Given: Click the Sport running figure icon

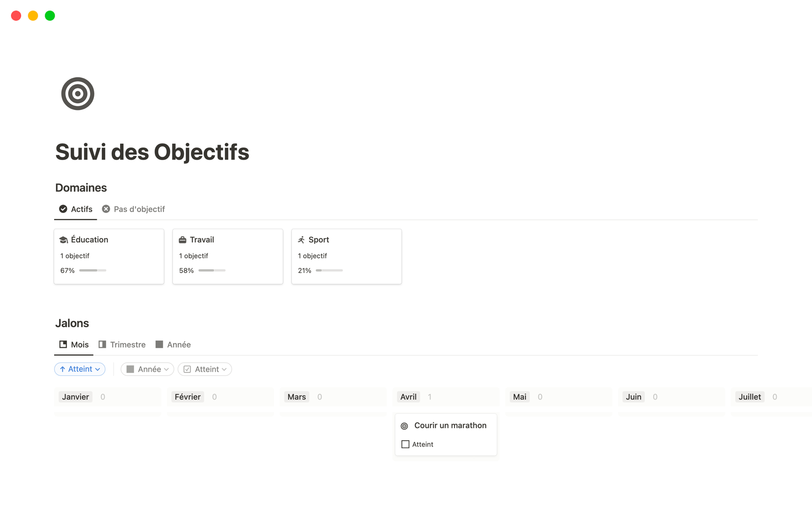Looking at the screenshot, I should pos(301,240).
